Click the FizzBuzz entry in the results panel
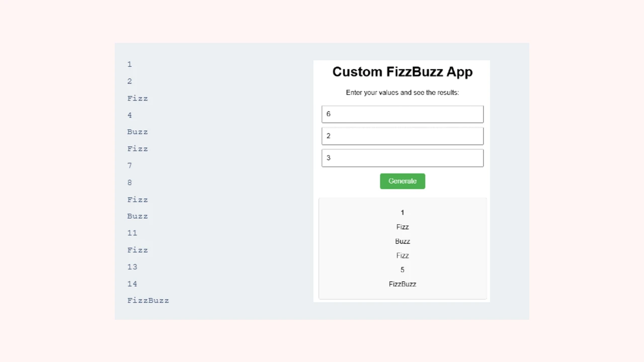 click(403, 284)
